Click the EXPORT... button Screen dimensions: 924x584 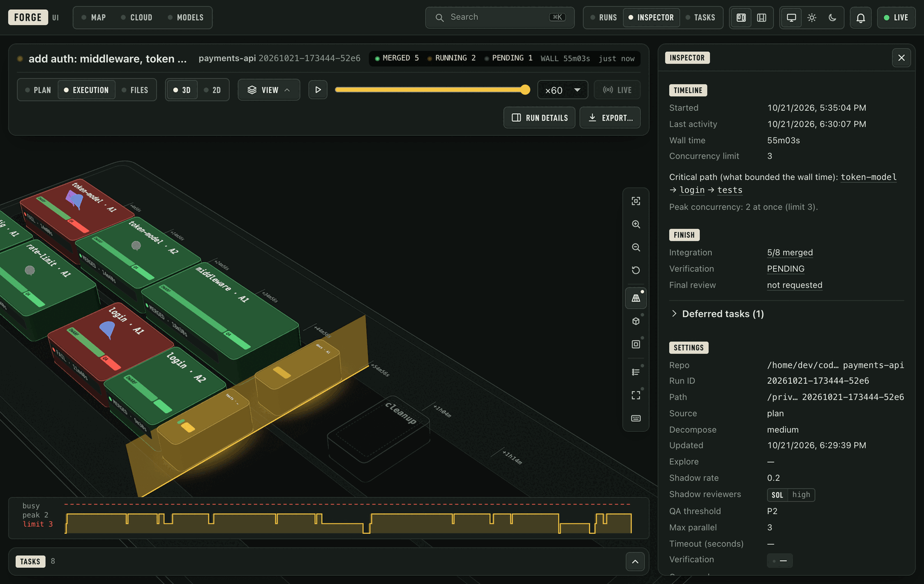point(610,118)
